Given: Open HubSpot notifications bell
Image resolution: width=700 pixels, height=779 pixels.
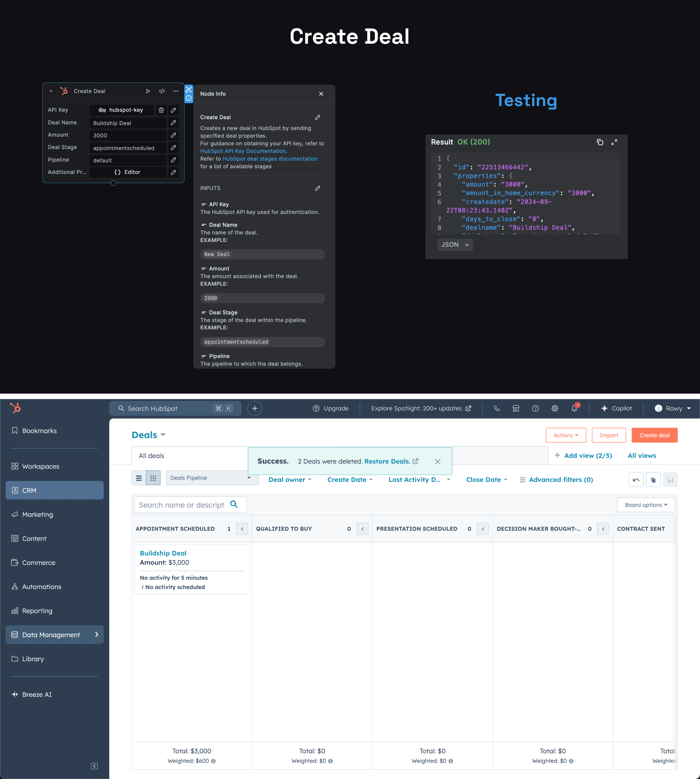Looking at the screenshot, I should click(x=574, y=408).
